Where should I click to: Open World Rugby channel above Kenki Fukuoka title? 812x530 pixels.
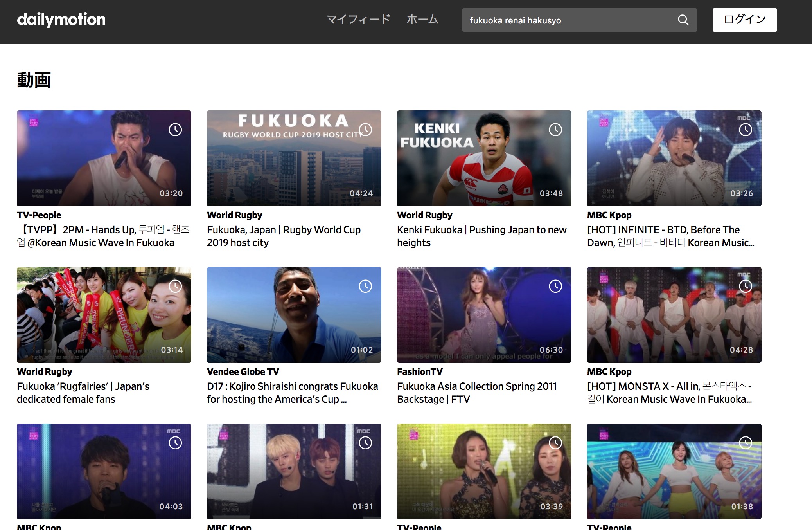pyautogui.click(x=425, y=215)
